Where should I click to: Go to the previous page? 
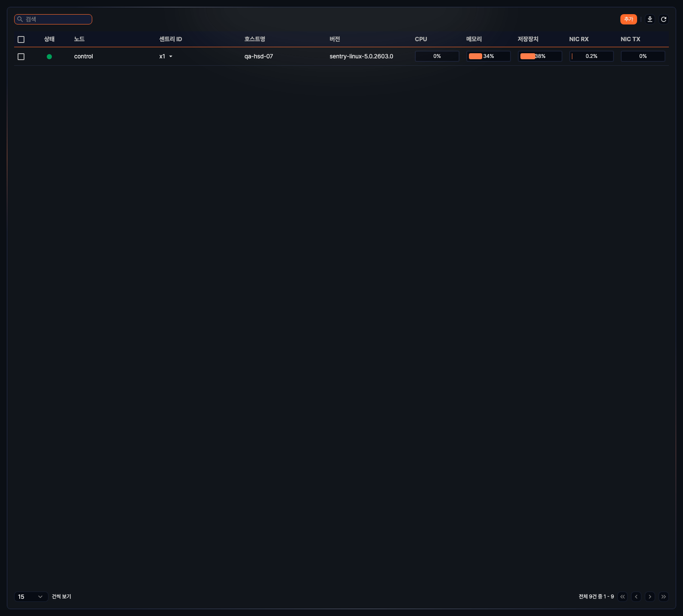point(636,597)
